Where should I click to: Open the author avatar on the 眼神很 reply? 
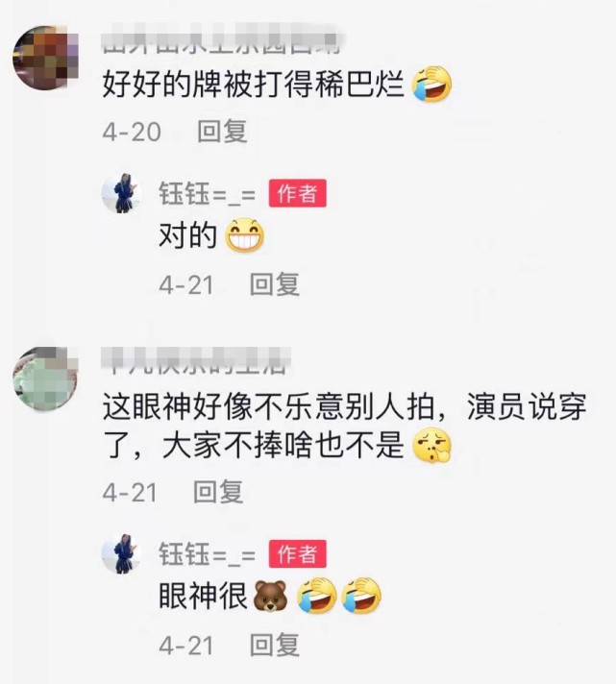click(121, 554)
